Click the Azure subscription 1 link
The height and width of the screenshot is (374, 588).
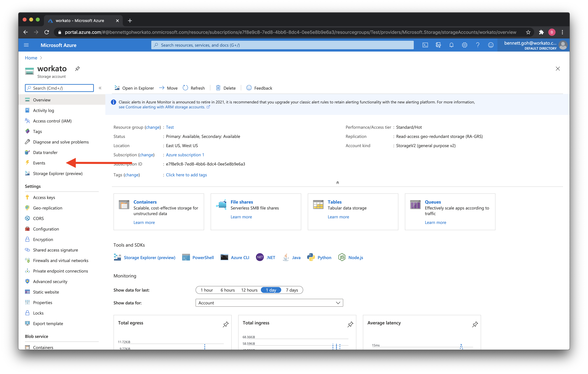[x=185, y=155]
